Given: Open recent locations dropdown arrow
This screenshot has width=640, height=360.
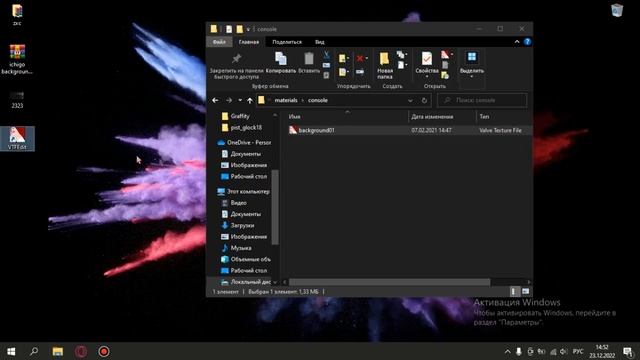Looking at the screenshot, I should (240, 100).
